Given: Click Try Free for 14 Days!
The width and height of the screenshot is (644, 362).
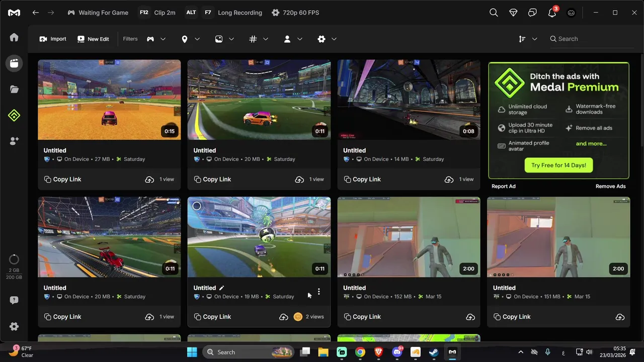Looking at the screenshot, I should click(558, 165).
